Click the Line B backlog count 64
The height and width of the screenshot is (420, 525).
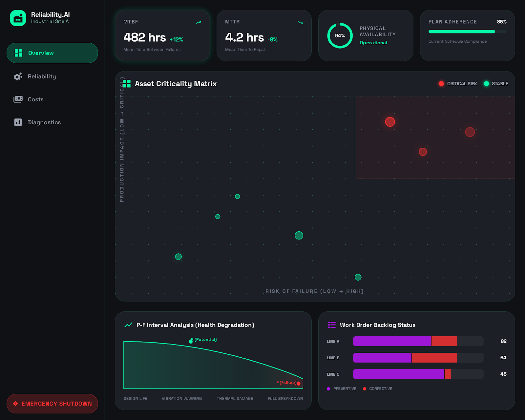click(x=503, y=358)
